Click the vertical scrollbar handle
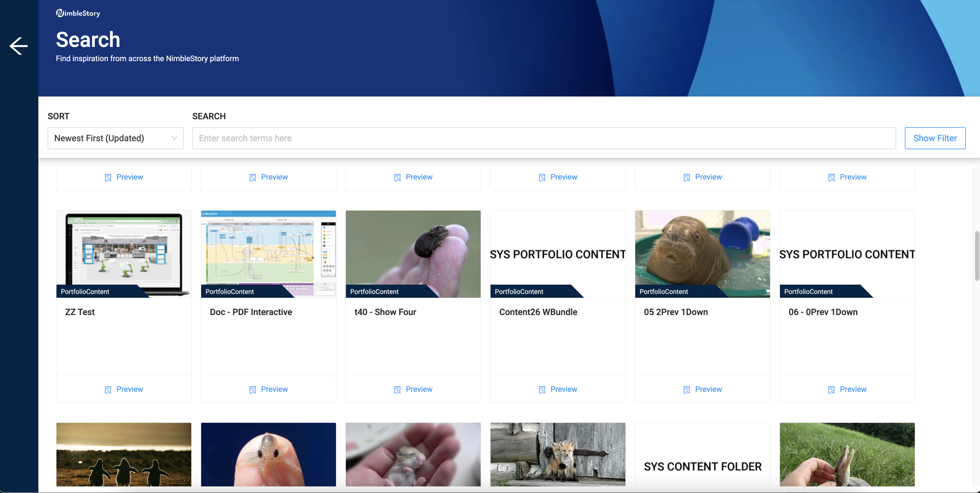980x493 pixels. [x=977, y=256]
